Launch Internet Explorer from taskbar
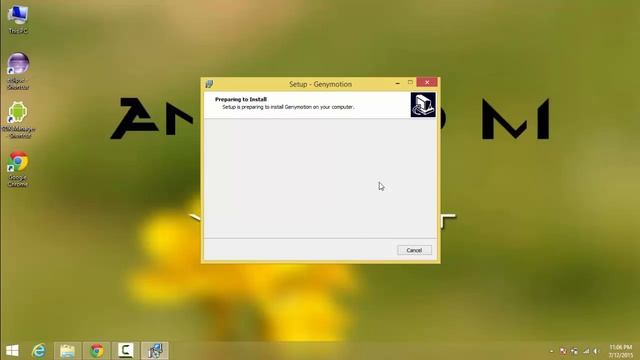This screenshot has height=360, width=640. point(39,351)
